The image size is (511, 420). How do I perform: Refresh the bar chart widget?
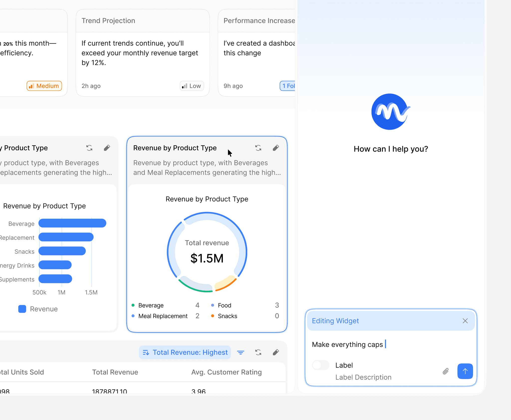click(x=89, y=148)
